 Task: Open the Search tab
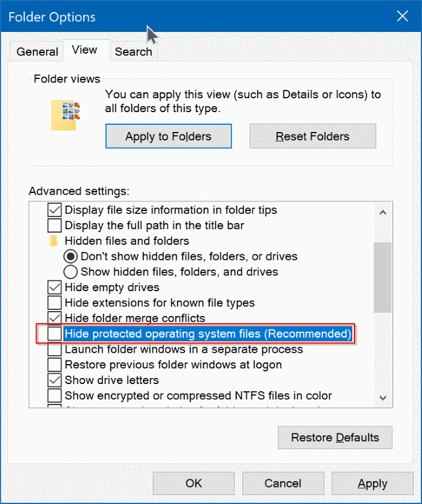coord(133,51)
